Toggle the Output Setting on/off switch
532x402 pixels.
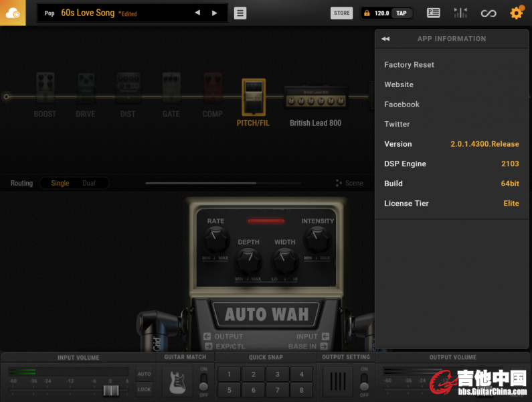[364, 382]
